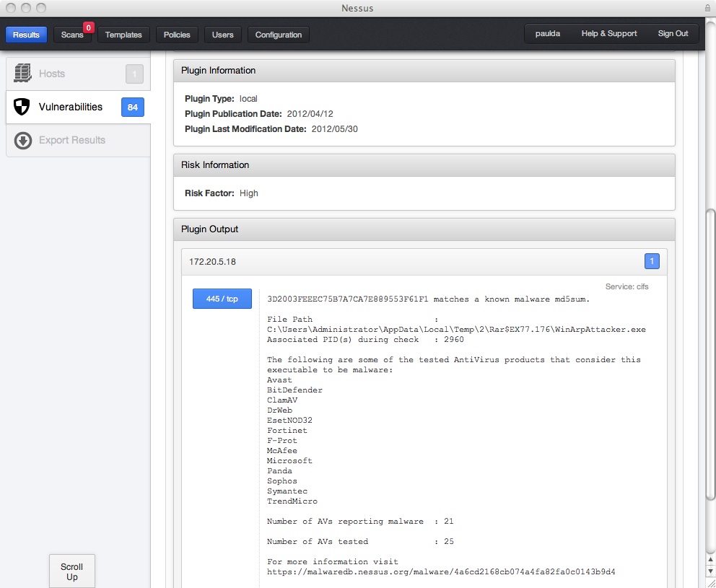Click the 445 / tcp port button

(x=222, y=299)
